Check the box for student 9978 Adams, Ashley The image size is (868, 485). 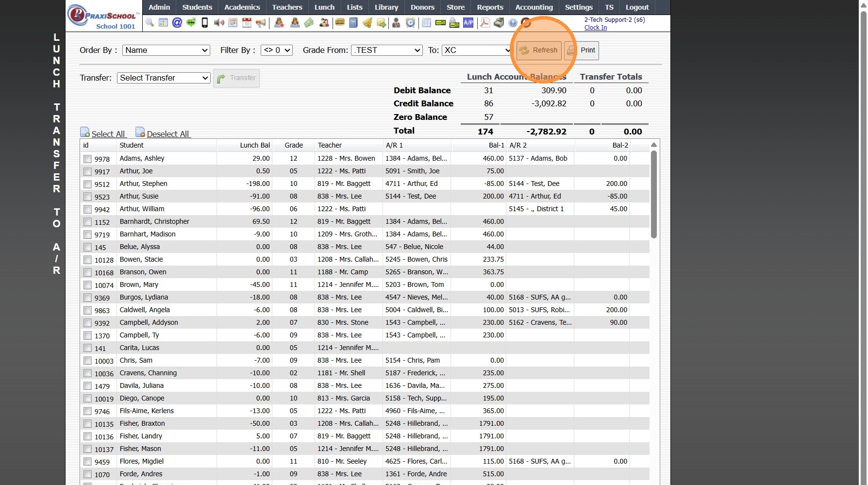coord(87,159)
